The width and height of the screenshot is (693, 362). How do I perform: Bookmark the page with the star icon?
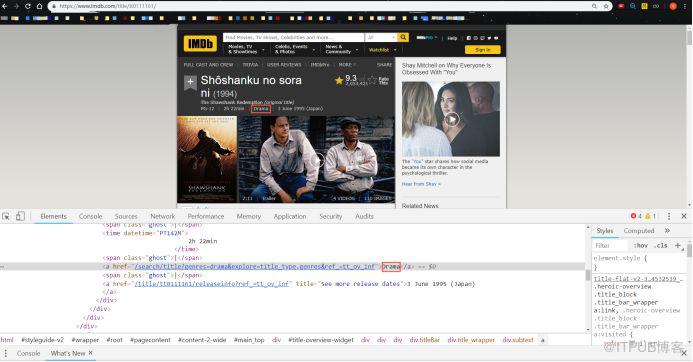(x=606, y=6)
